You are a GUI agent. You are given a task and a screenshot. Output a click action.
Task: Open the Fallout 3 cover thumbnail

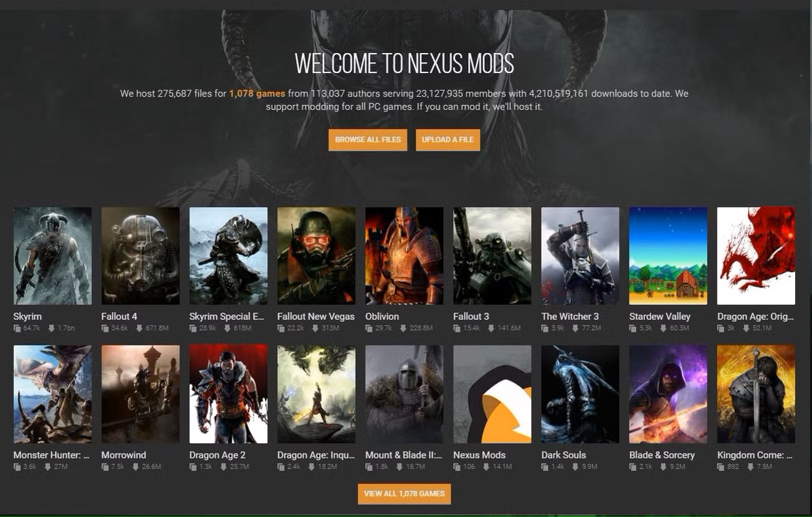click(x=492, y=256)
